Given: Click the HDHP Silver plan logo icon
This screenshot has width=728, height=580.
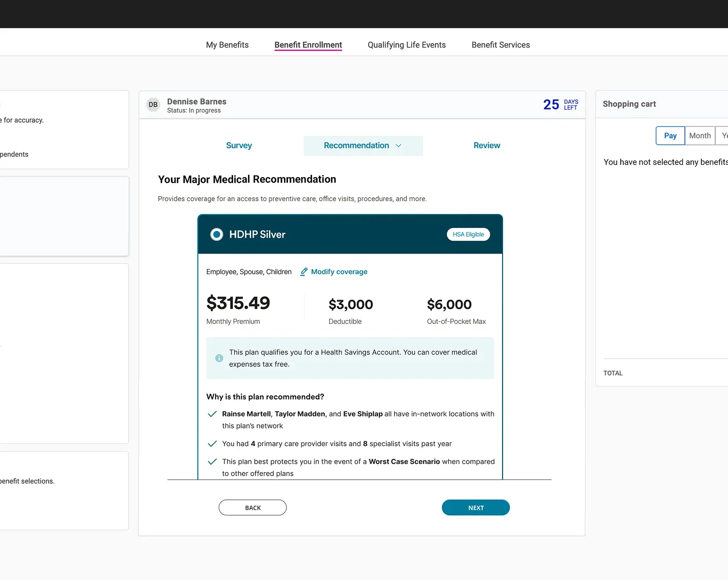Looking at the screenshot, I should 216,234.
